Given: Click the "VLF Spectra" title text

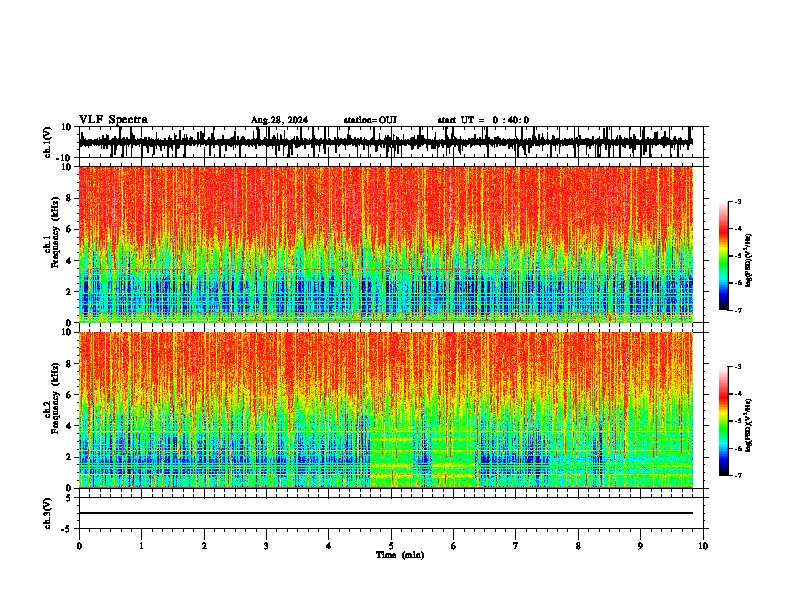Looking at the screenshot, I should [x=113, y=120].
